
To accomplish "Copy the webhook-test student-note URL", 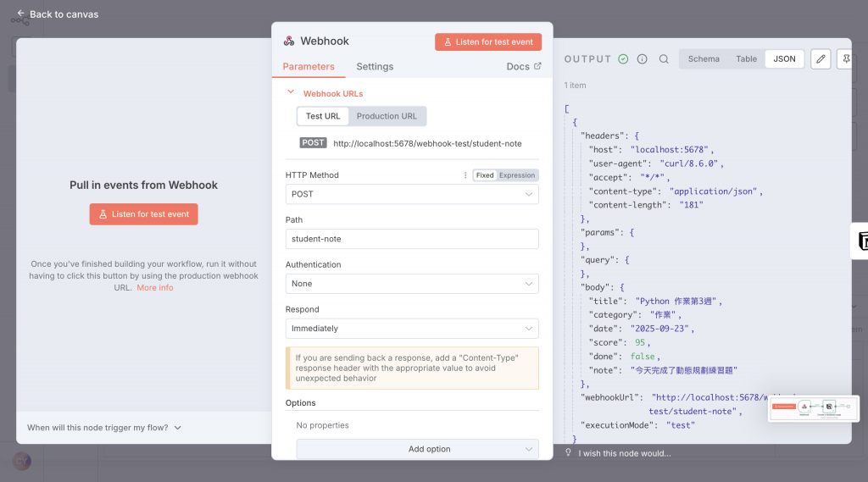I will [427, 143].
